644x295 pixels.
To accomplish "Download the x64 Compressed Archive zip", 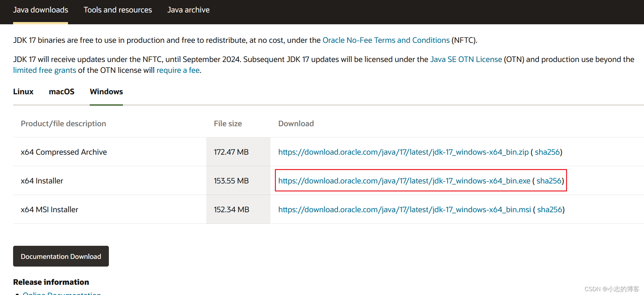I will [x=403, y=152].
